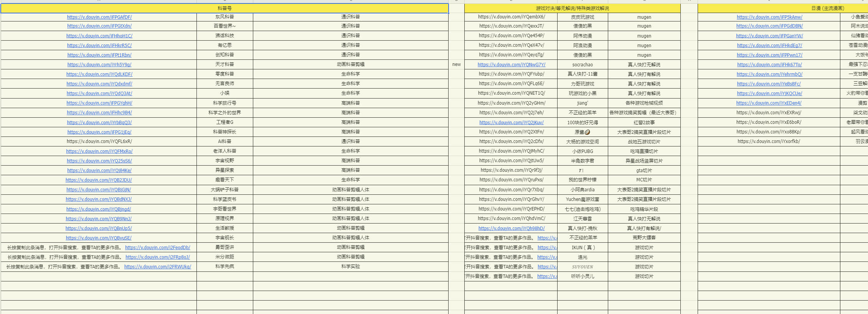Follow the iFPGanYW link under 日漫
The height and width of the screenshot is (314, 868).
click(769, 36)
